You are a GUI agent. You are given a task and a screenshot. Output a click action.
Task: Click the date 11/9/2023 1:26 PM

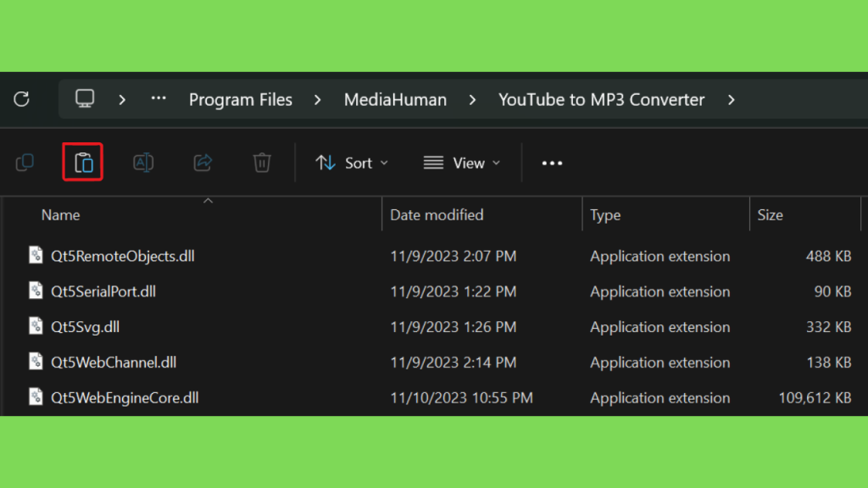(453, 327)
